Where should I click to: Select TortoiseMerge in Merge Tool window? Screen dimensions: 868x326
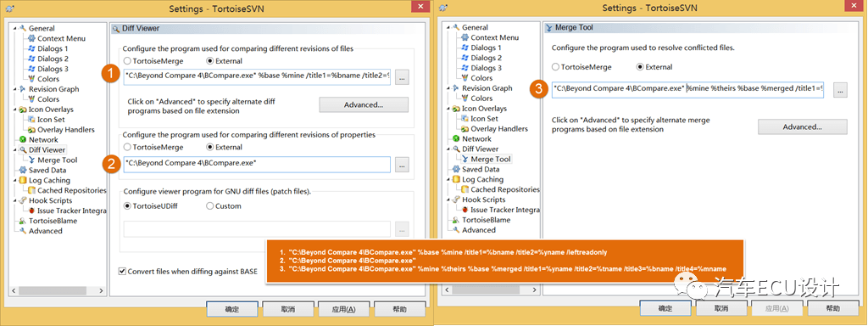coord(556,67)
